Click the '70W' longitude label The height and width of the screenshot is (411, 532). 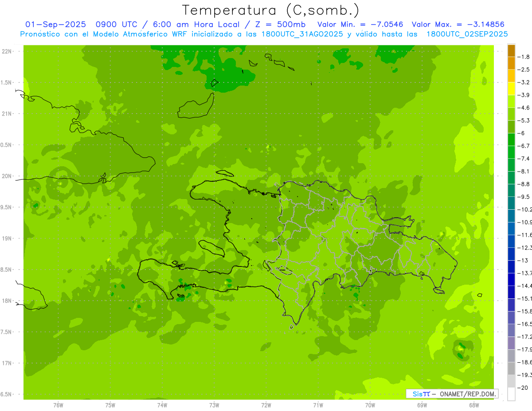pos(370,405)
